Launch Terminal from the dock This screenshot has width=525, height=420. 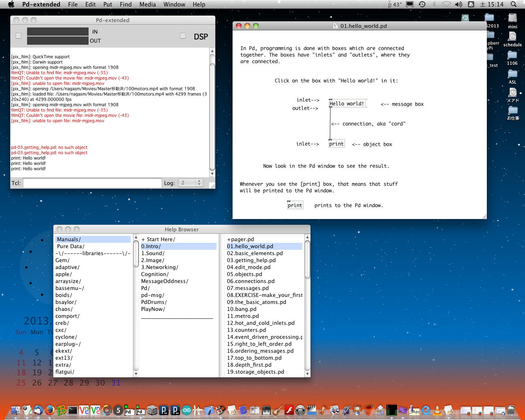(x=73, y=410)
